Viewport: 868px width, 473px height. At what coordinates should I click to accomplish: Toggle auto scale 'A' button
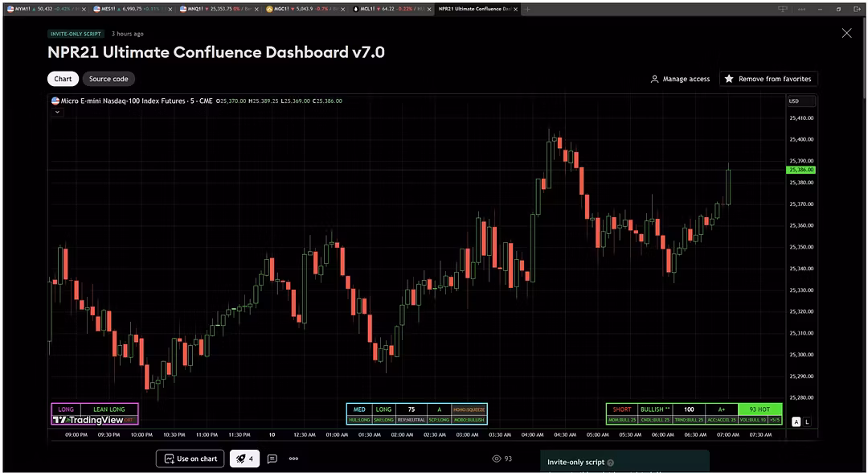point(796,422)
